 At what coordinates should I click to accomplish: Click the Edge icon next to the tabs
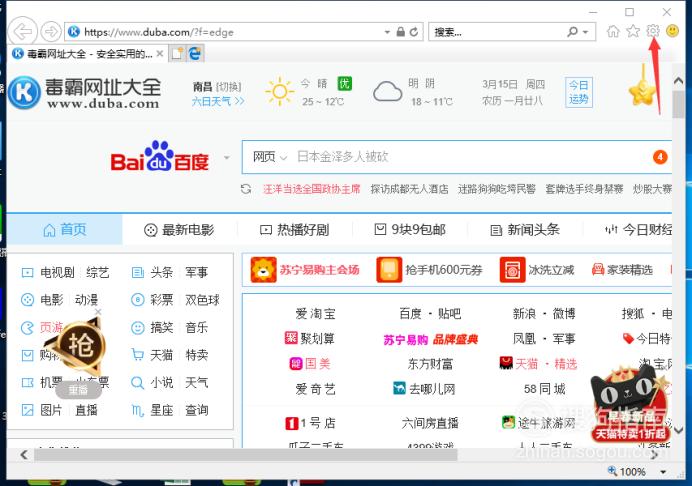[195, 53]
